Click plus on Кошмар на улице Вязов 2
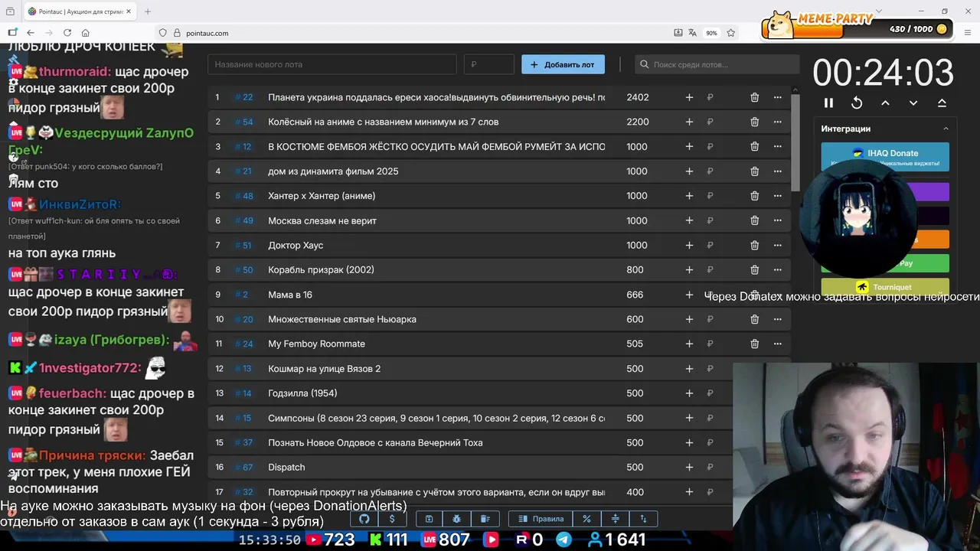Viewport: 980px width, 551px height. coord(689,368)
